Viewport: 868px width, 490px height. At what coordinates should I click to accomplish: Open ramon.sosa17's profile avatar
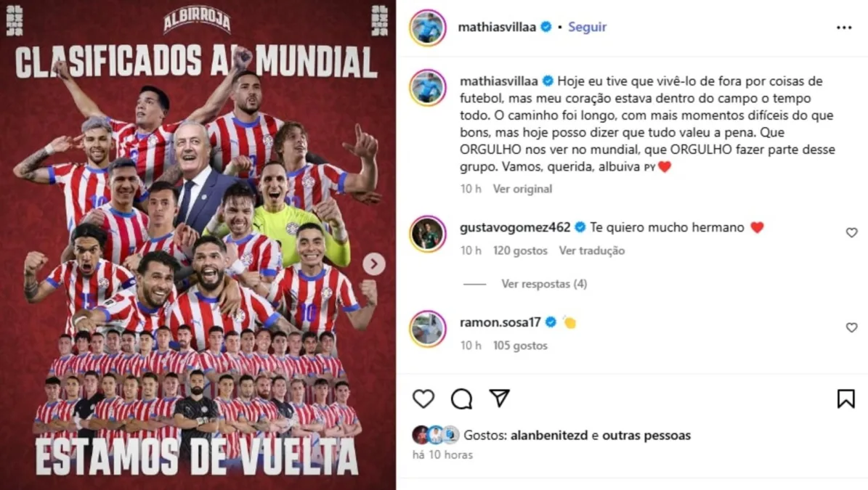[428, 328]
